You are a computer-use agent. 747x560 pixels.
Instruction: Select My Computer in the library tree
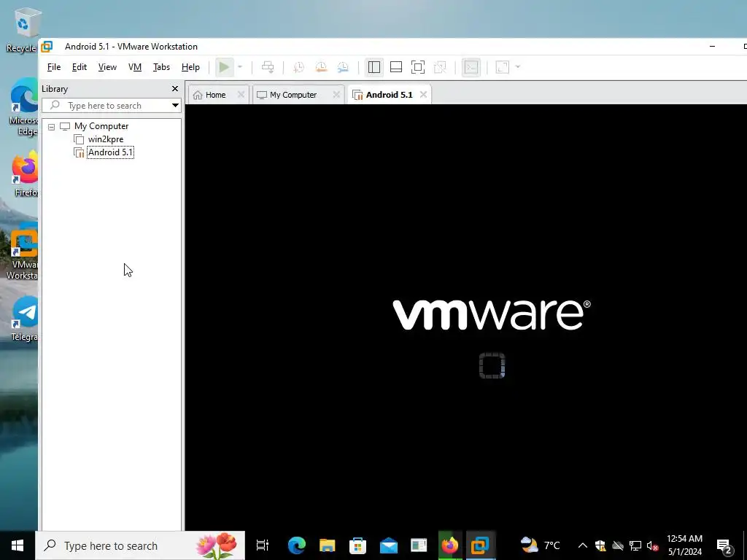point(101,126)
